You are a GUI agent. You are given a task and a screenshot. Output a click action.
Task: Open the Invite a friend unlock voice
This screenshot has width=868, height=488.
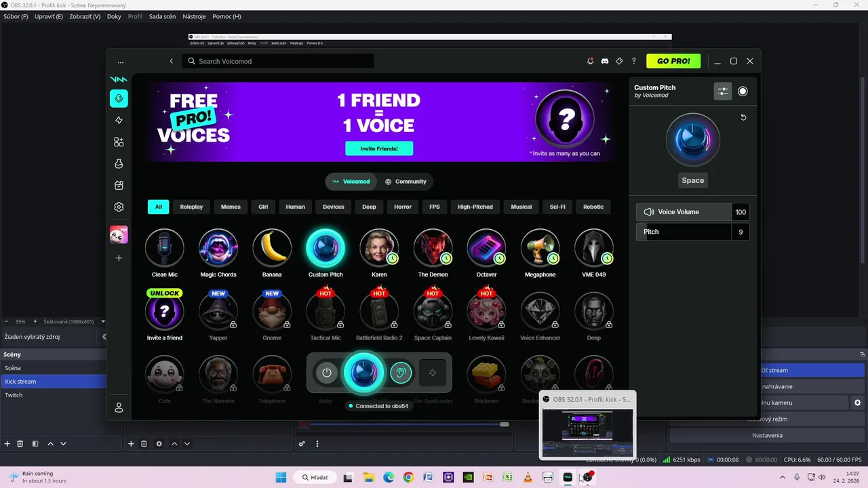tap(164, 311)
